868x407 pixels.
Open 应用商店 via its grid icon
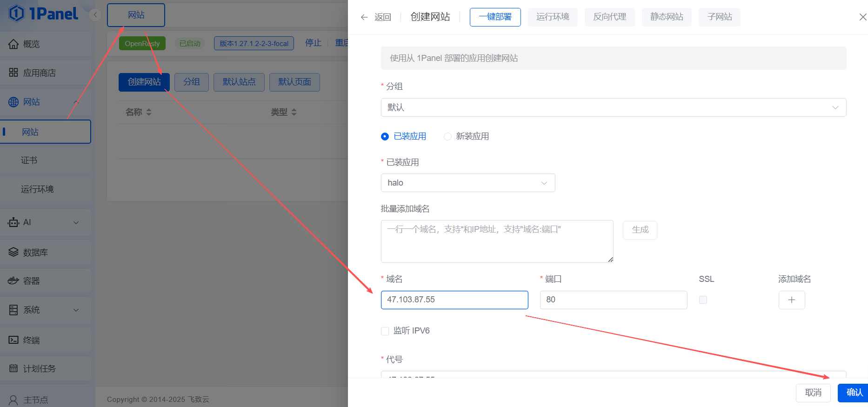coord(13,73)
